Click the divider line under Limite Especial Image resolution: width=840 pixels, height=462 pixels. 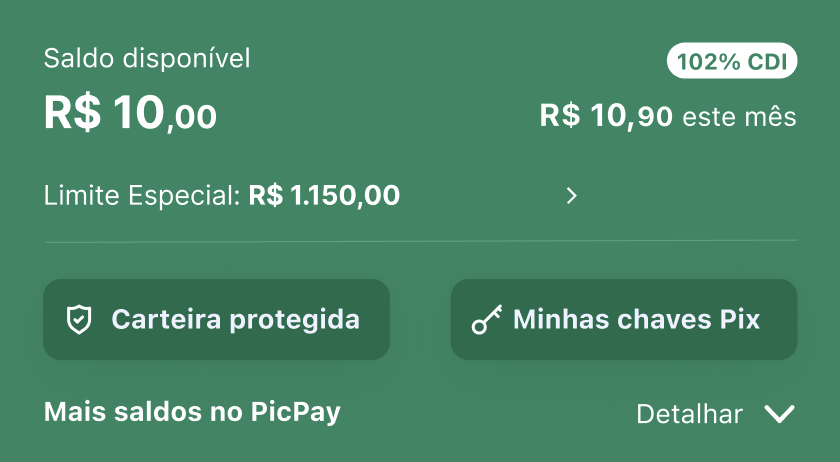tap(420, 241)
